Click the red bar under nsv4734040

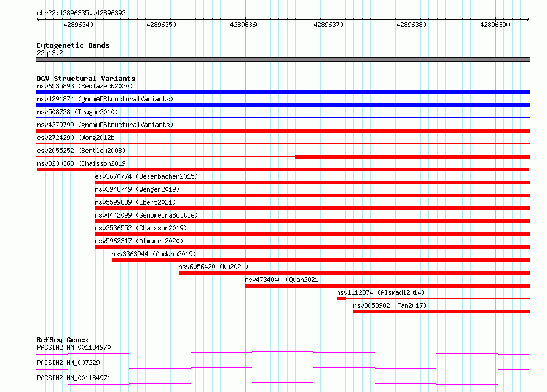[x=388, y=286]
